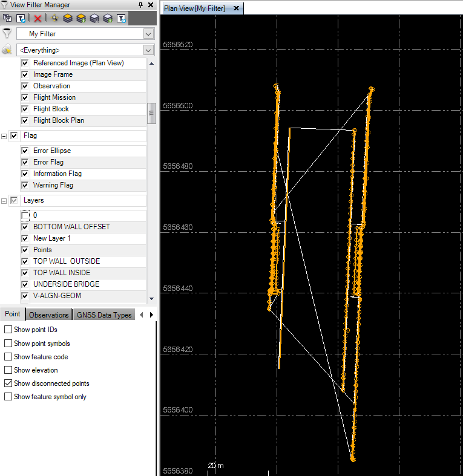Open the Everything selection dropdown
463x476 pixels.
[x=148, y=50]
